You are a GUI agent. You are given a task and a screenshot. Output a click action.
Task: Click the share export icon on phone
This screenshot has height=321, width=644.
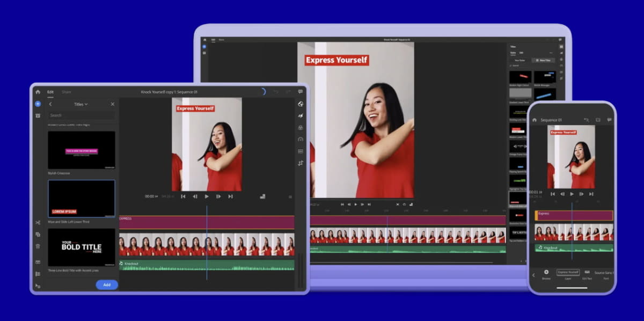[x=598, y=120]
